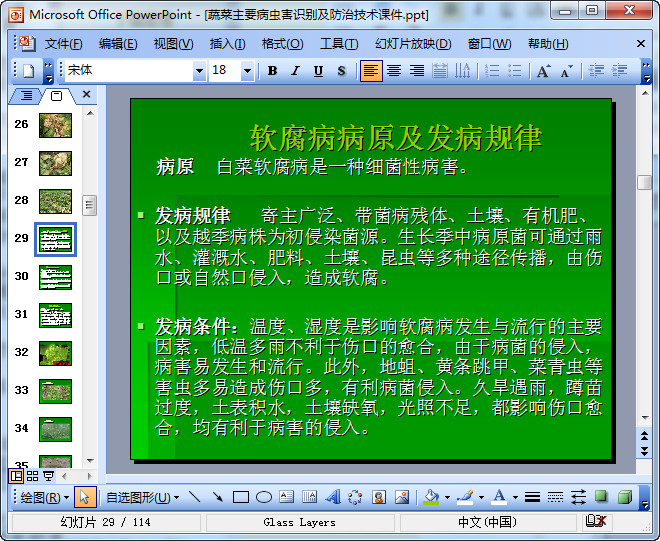Screen dimensions: 660x541
Task: Insert WordArt from drawing toolbar
Action: 332,497
